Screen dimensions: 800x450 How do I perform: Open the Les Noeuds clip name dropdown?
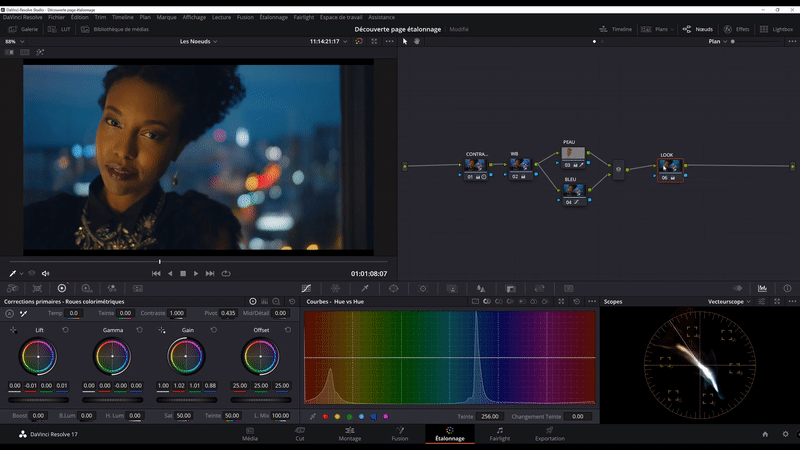(x=198, y=42)
